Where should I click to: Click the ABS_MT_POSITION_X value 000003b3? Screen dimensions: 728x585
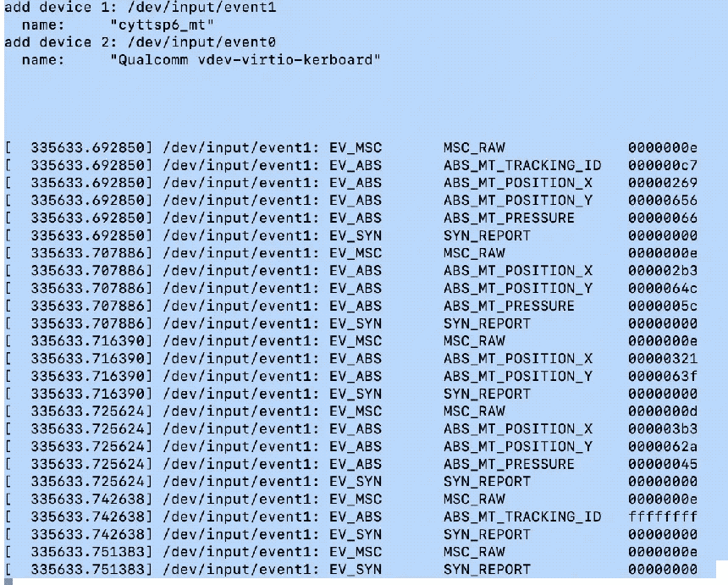(x=663, y=429)
